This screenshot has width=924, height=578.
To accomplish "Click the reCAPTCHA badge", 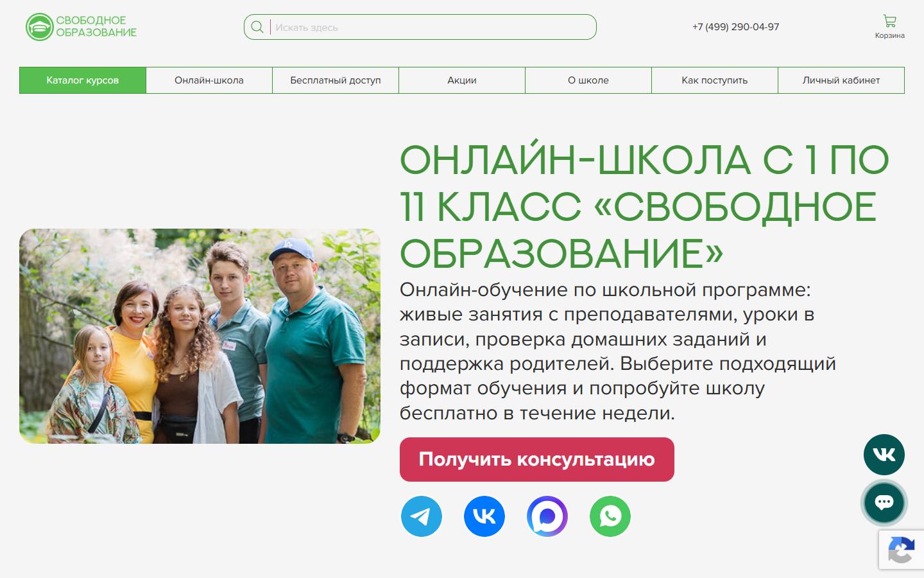I will [902, 550].
